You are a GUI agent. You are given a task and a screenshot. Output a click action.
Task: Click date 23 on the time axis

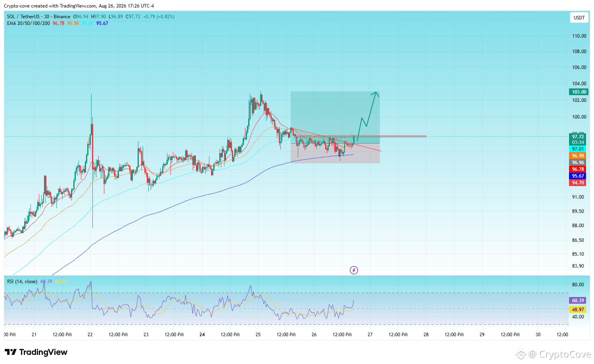146,335
